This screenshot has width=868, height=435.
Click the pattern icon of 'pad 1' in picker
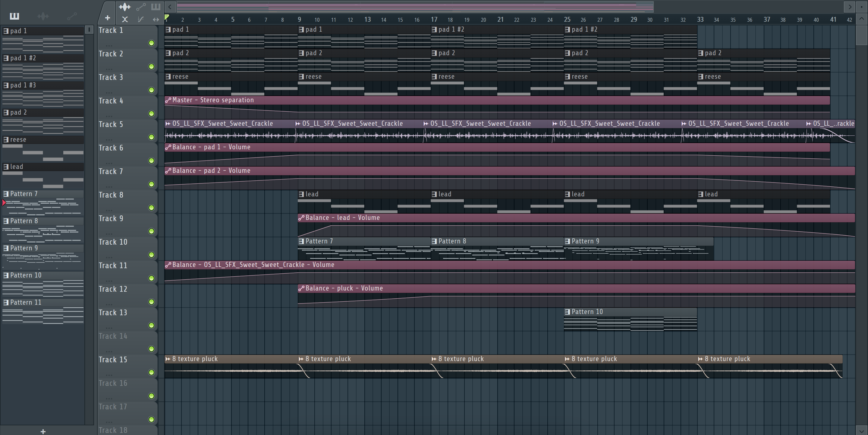[x=6, y=31]
